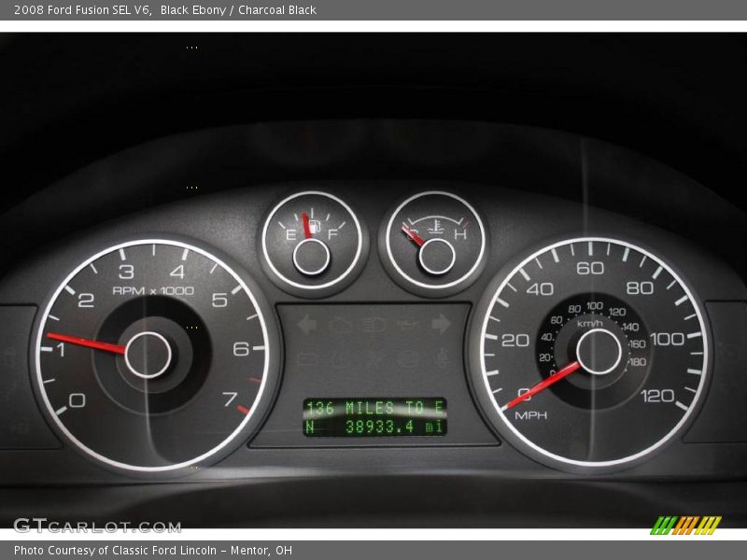Click the number 5 on the tachometer
747x560 pixels.
pyautogui.click(x=219, y=300)
